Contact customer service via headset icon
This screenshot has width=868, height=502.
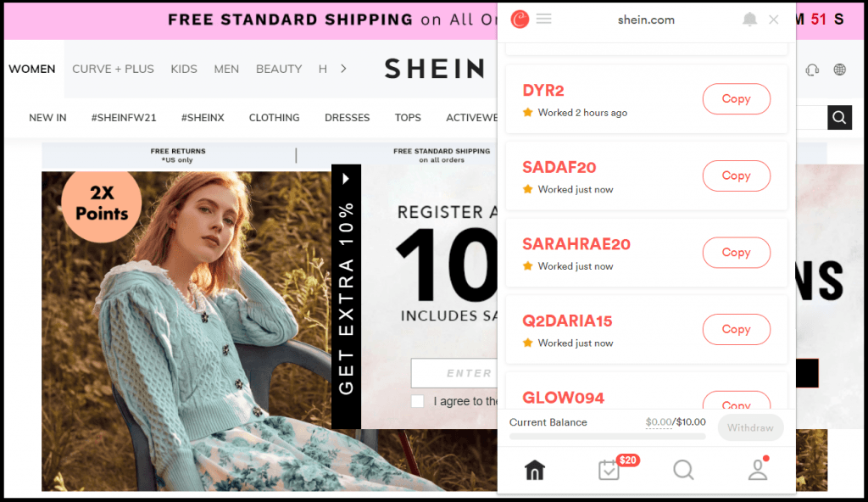(x=811, y=70)
